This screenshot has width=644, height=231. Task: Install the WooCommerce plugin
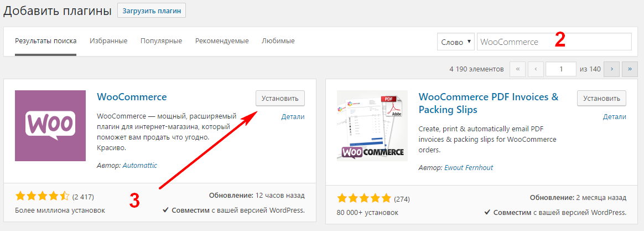coord(280,99)
